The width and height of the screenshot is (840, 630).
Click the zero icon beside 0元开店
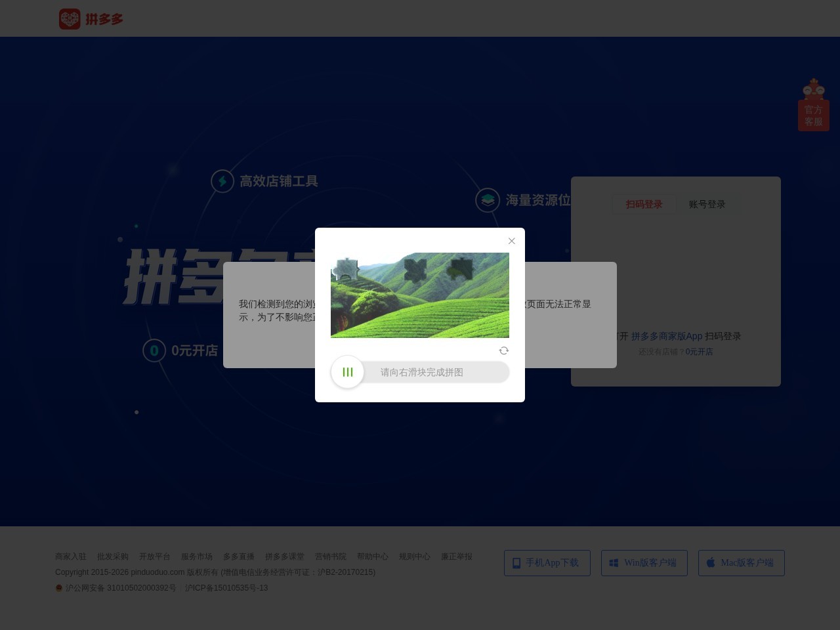coord(154,350)
